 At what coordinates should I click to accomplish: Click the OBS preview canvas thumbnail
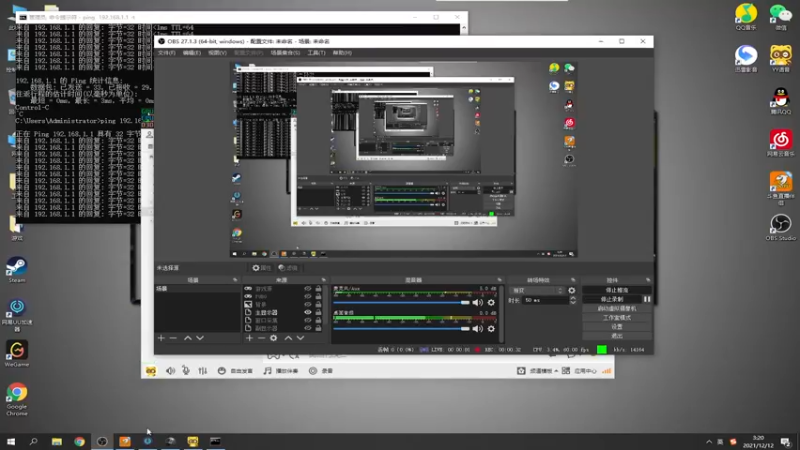[x=404, y=159]
